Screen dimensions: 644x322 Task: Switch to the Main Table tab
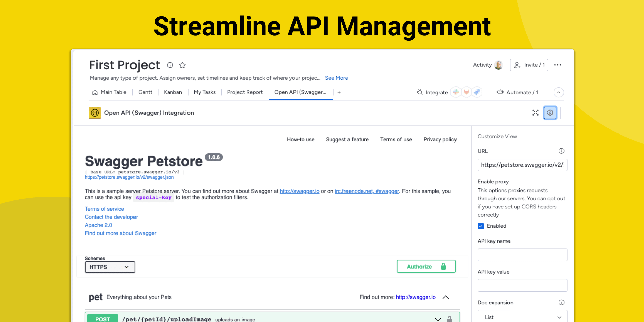[x=109, y=92]
